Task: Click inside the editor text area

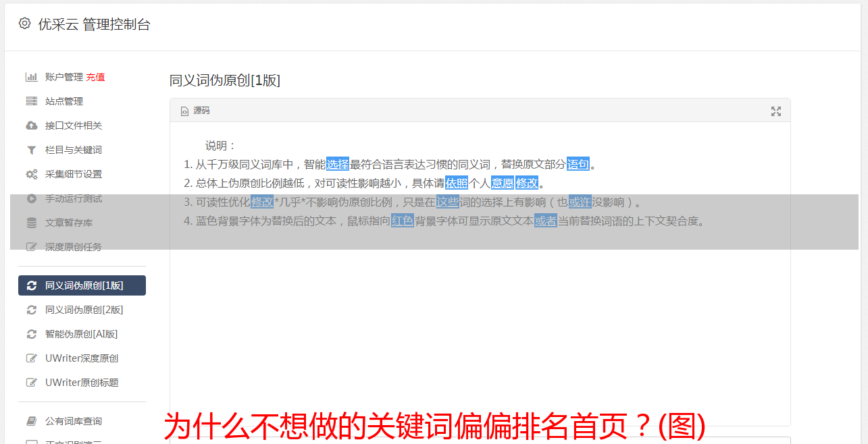Action: click(480, 324)
